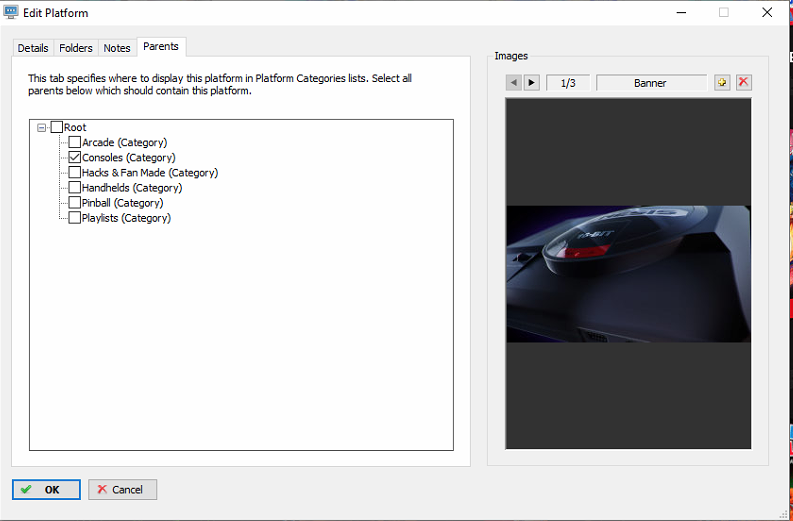
Task: Select the Parents tab
Action: coord(161,47)
